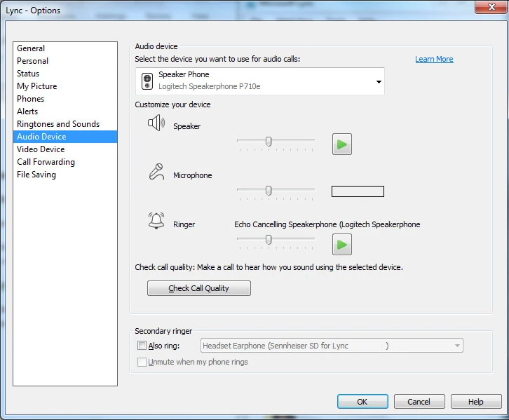
Task: Click the microphone input level meter
Action: (358, 191)
